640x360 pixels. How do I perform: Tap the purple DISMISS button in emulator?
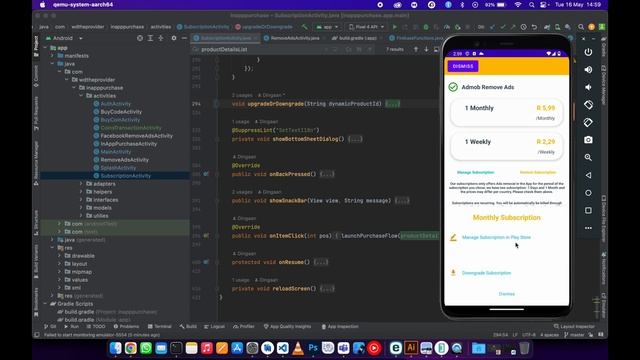[463, 66]
